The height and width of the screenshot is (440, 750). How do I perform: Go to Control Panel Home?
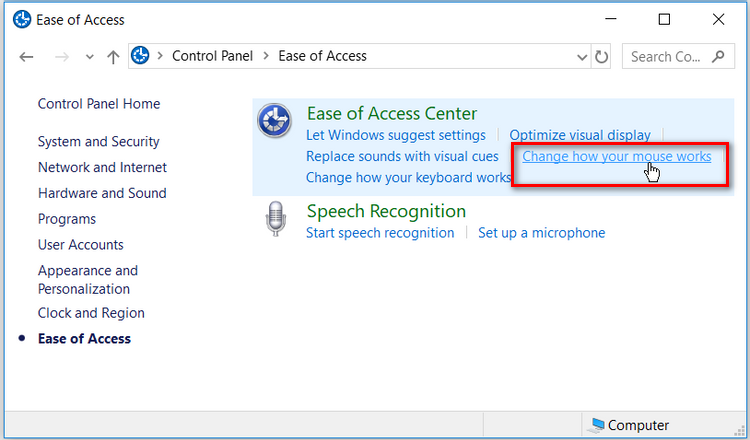[x=98, y=104]
